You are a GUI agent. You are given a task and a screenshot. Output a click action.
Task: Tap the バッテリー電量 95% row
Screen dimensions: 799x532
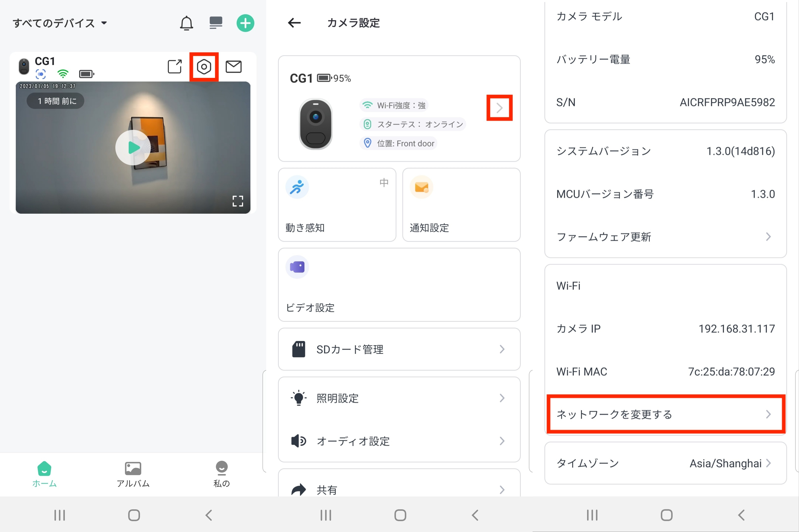665,59
